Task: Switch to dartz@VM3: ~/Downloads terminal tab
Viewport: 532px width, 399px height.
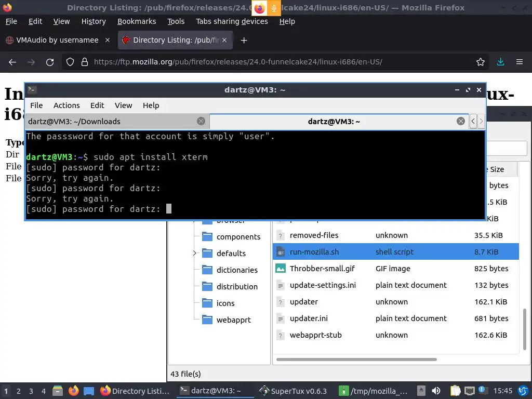Action: (x=117, y=122)
